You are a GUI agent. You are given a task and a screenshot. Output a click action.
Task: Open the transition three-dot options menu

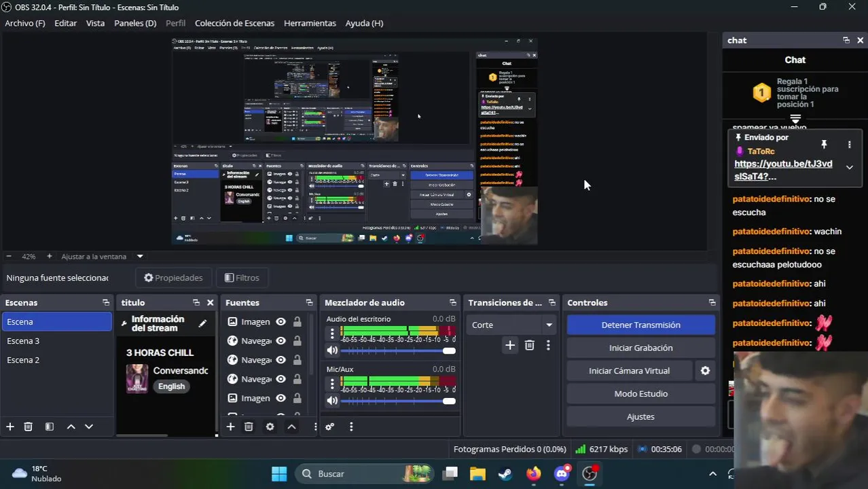[548, 345]
